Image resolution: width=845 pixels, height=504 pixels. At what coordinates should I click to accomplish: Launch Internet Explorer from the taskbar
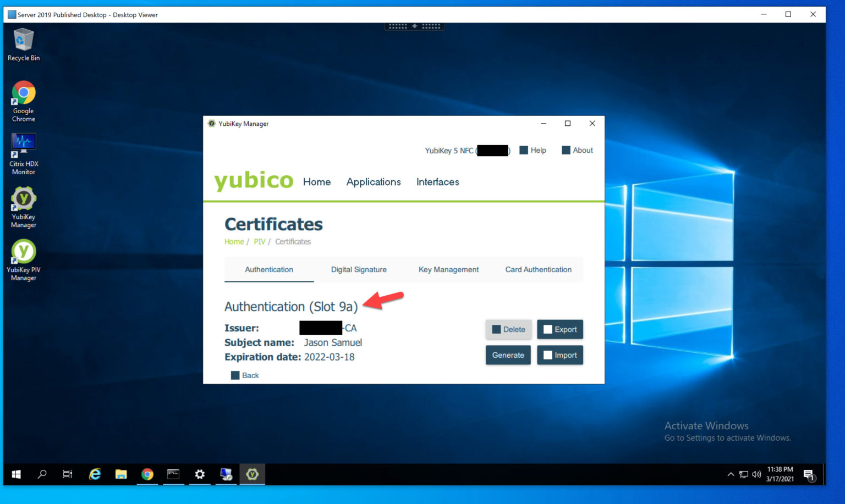[94, 474]
